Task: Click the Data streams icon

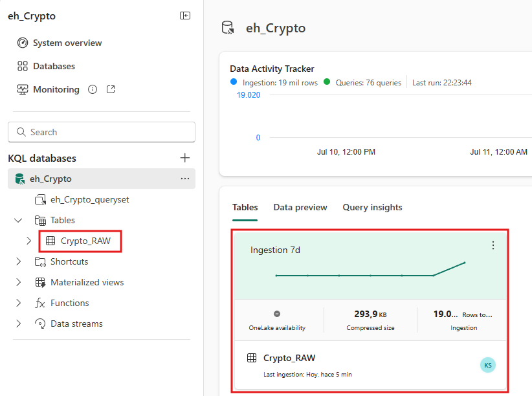Action: point(40,324)
